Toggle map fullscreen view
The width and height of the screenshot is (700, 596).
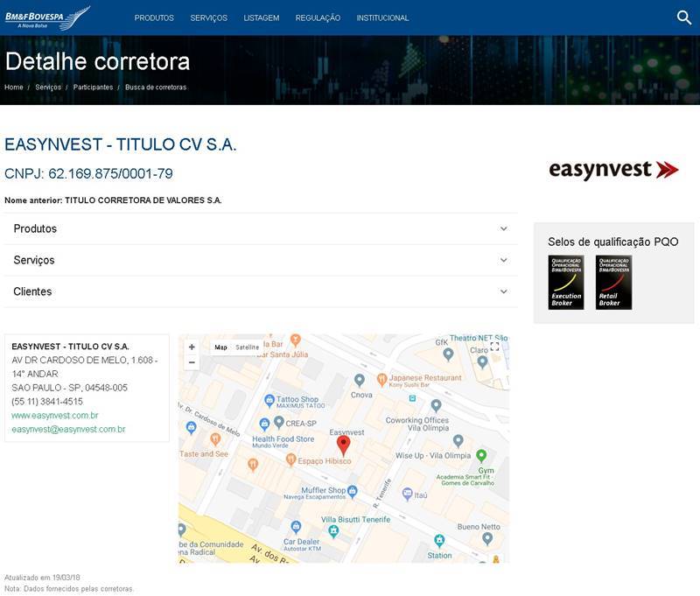494,347
